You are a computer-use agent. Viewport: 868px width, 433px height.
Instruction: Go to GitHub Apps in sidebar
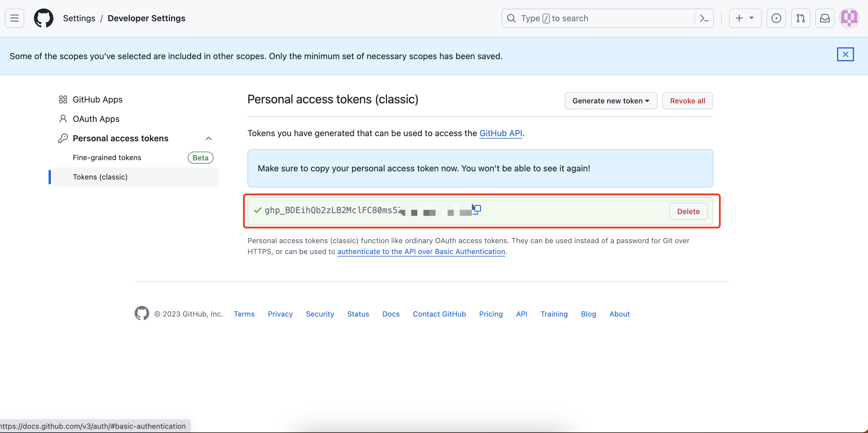tap(97, 99)
